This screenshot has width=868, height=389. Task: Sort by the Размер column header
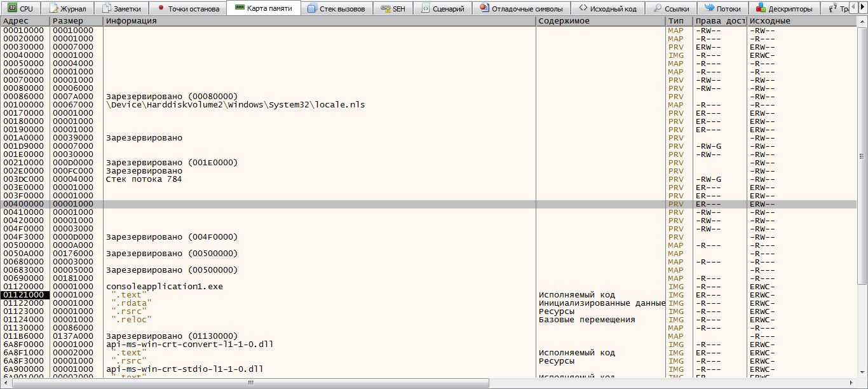76,22
